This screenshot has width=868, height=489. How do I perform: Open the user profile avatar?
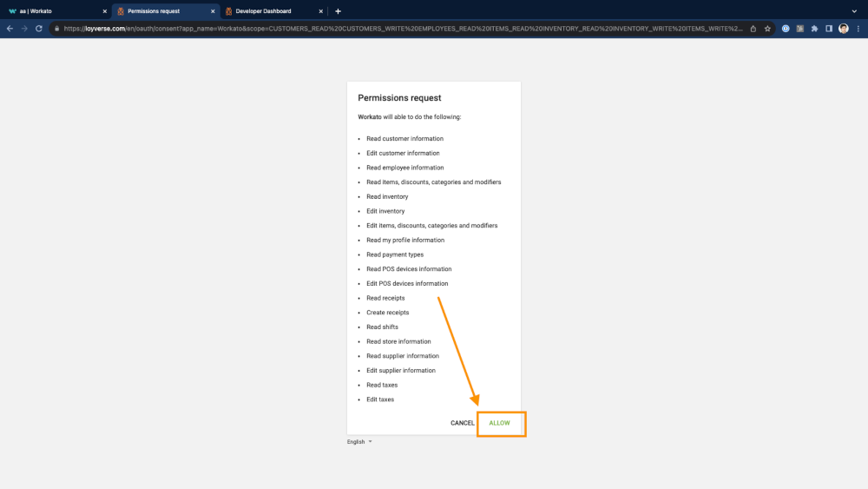pos(843,29)
